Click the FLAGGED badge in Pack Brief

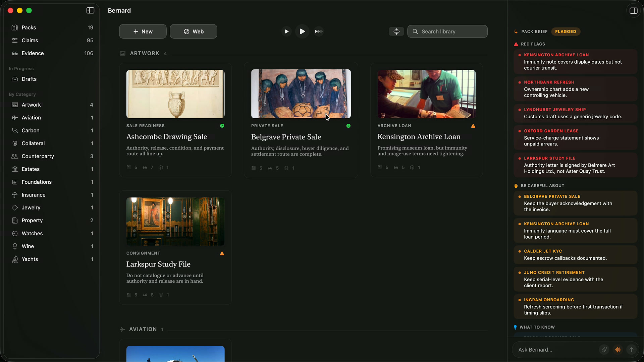click(x=566, y=32)
